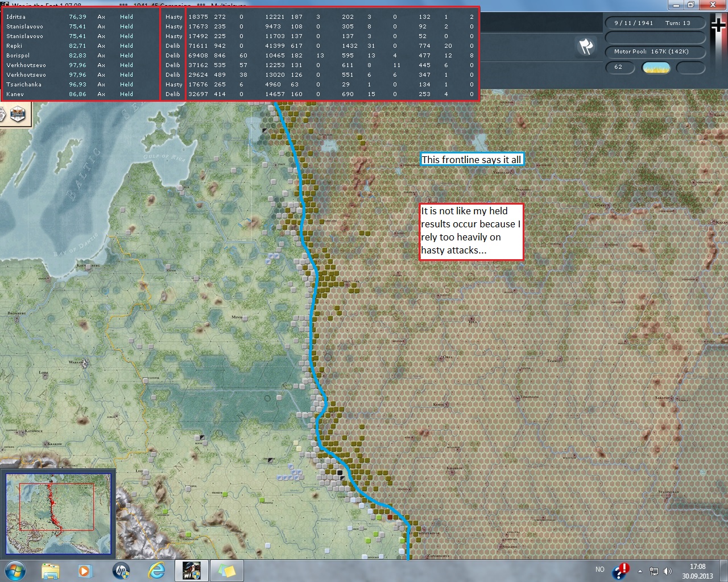Select the Repki battle row name
The image size is (728, 582).
click(14, 46)
